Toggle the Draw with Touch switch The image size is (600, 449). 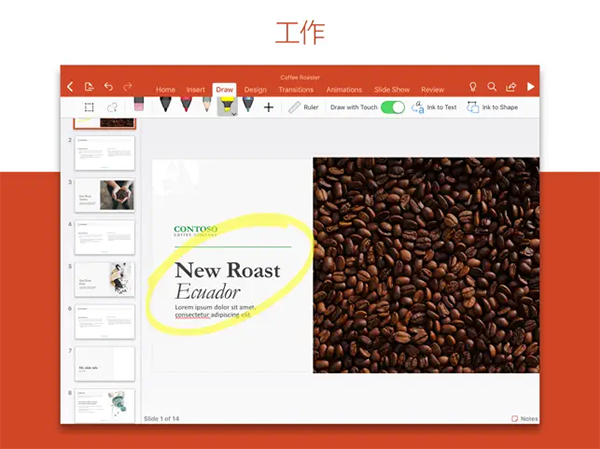click(x=393, y=107)
